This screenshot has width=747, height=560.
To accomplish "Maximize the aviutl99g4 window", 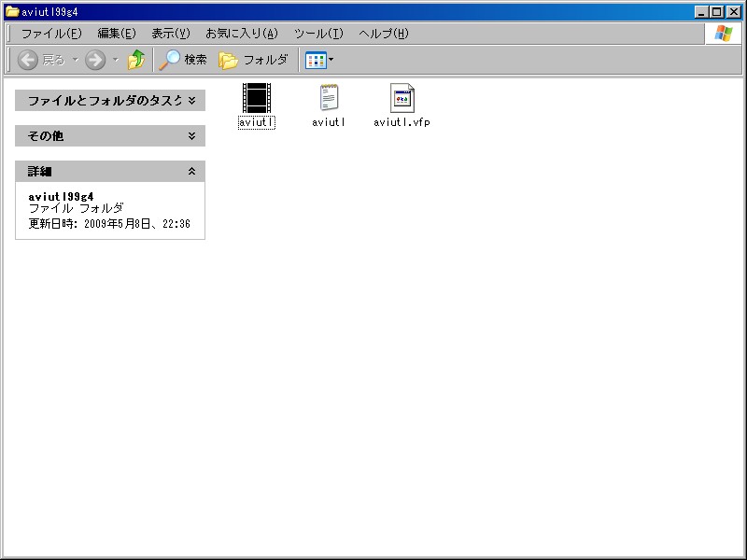I will [716, 12].
